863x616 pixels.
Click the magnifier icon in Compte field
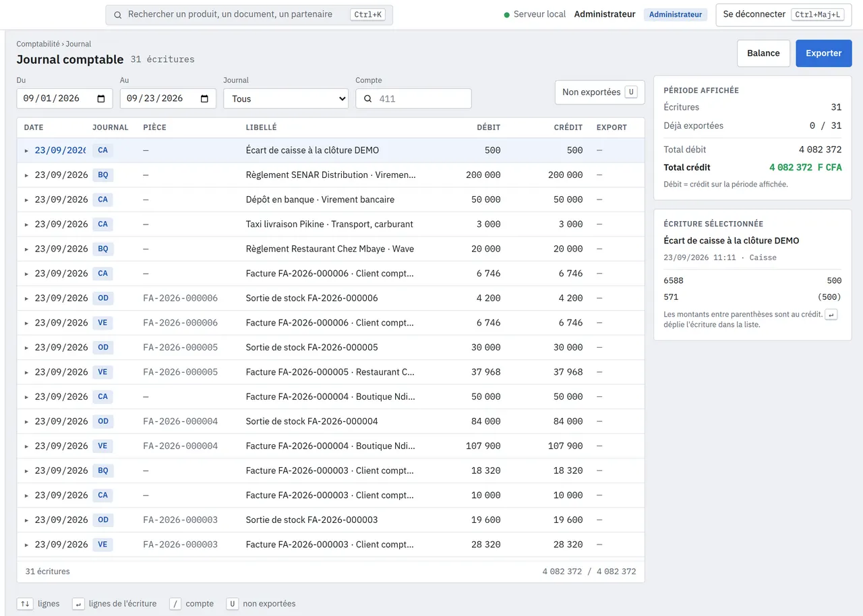[368, 98]
